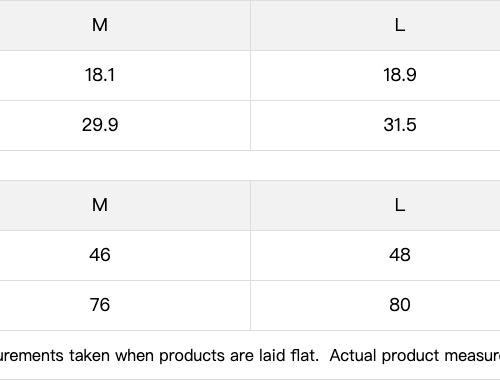Click the 29.9 value cell

click(x=100, y=125)
